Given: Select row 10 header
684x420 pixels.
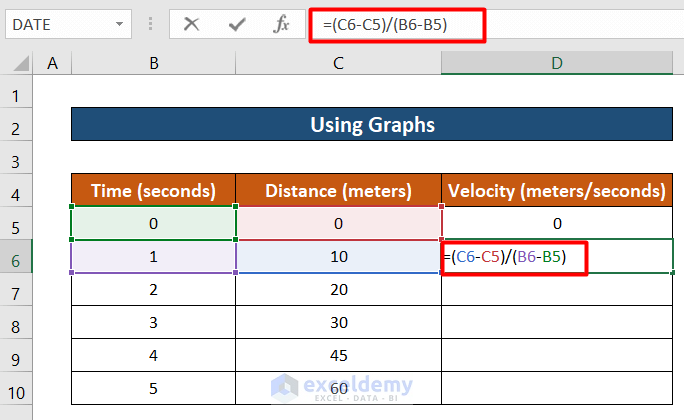Looking at the screenshot, I should 17,389.
